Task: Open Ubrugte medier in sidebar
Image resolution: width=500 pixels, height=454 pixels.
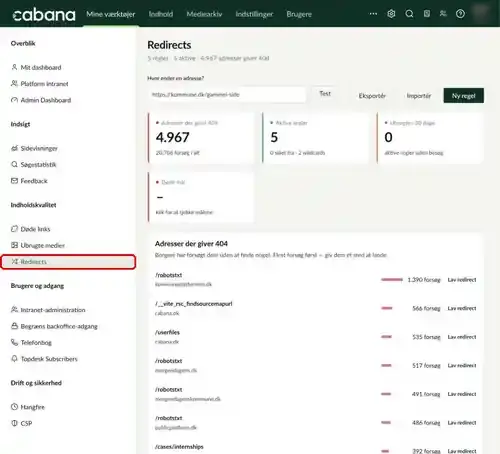Action: (43, 245)
